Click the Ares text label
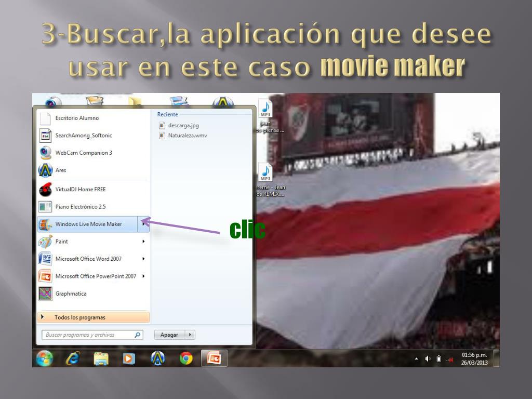 click(x=61, y=170)
